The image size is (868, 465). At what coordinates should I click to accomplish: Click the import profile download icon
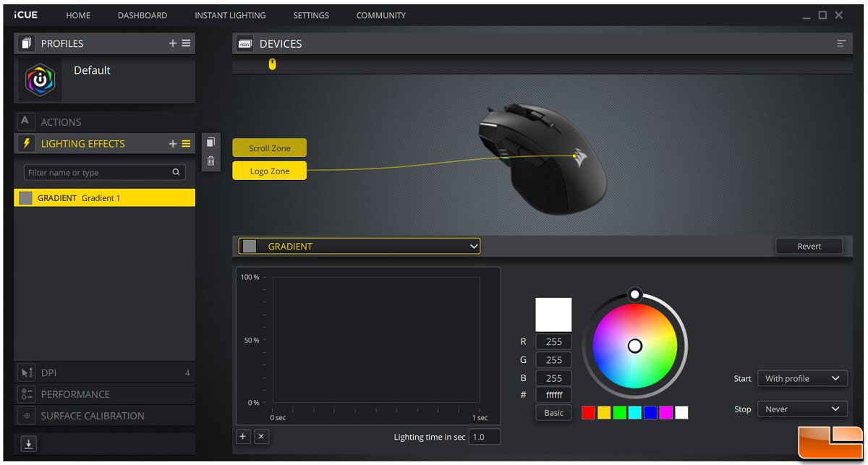(x=28, y=444)
